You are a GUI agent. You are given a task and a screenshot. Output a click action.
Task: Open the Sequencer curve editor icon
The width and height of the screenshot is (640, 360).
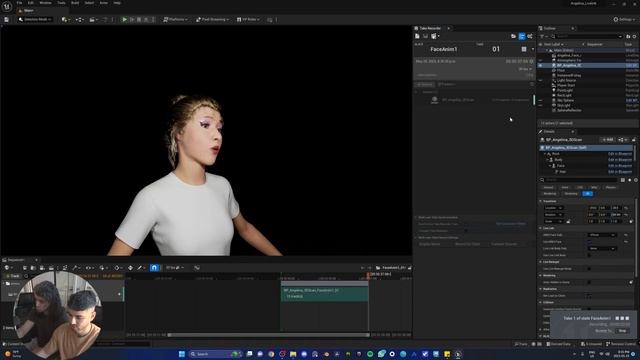(197, 268)
